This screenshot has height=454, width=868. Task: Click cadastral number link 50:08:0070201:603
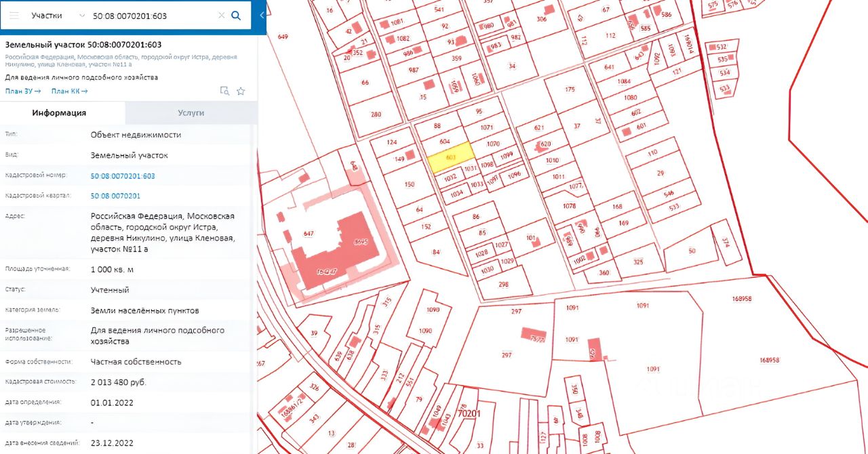point(123,176)
